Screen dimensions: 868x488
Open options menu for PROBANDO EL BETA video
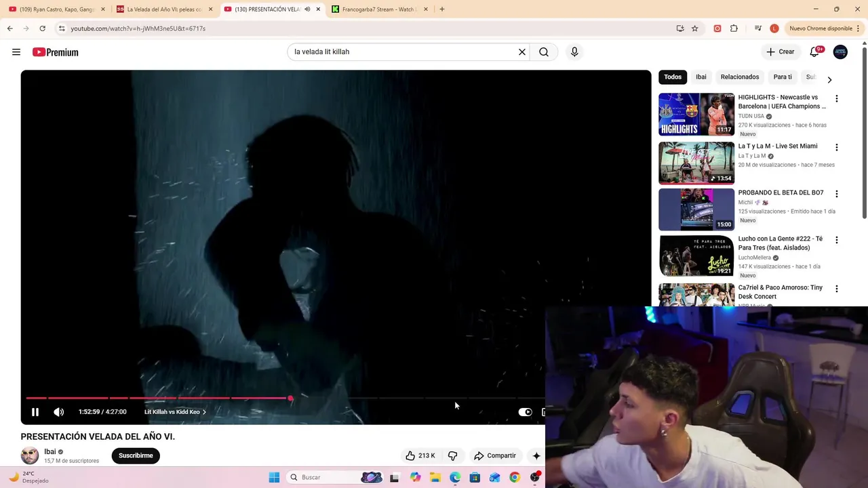tap(837, 194)
